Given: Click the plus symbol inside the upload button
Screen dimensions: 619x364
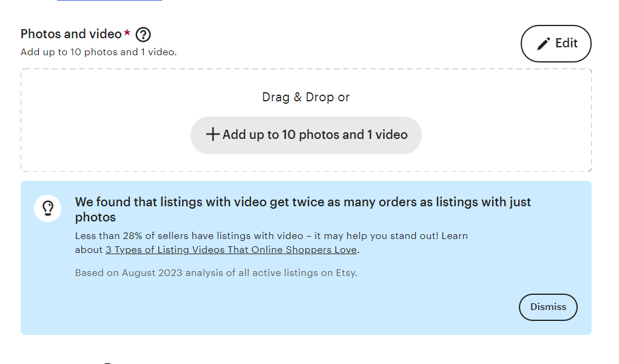Looking at the screenshot, I should tap(214, 135).
